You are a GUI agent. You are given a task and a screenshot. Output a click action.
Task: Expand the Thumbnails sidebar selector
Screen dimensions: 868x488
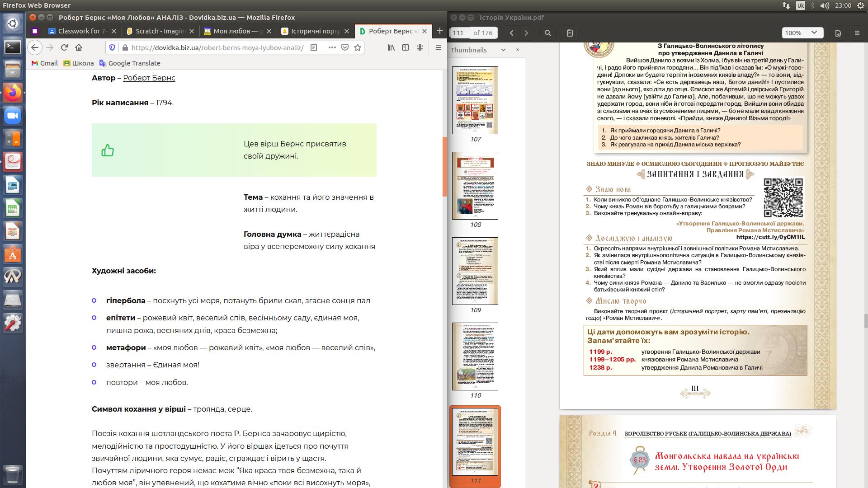503,50
